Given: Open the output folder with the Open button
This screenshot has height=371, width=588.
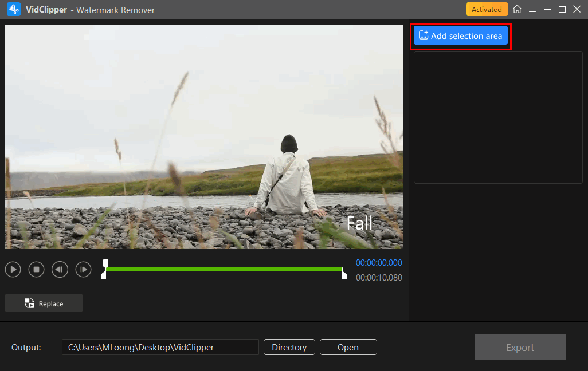Looking at the screenshot, I should [348, 347].
